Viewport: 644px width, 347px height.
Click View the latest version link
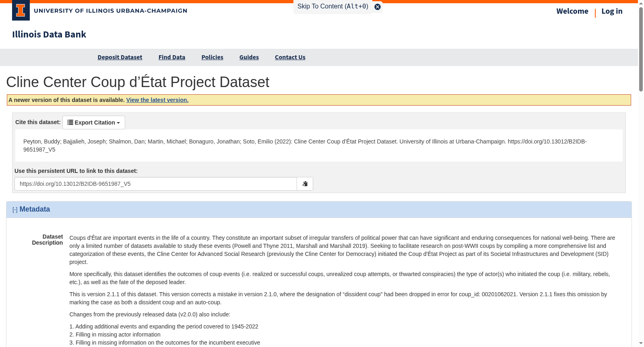[x=157, y=100]
